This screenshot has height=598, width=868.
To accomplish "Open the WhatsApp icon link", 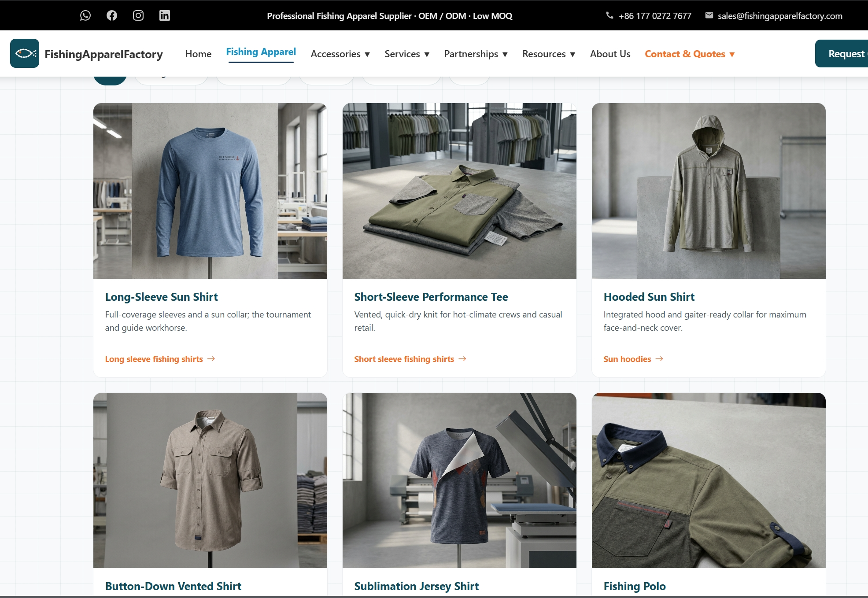I will coord(85,15).
